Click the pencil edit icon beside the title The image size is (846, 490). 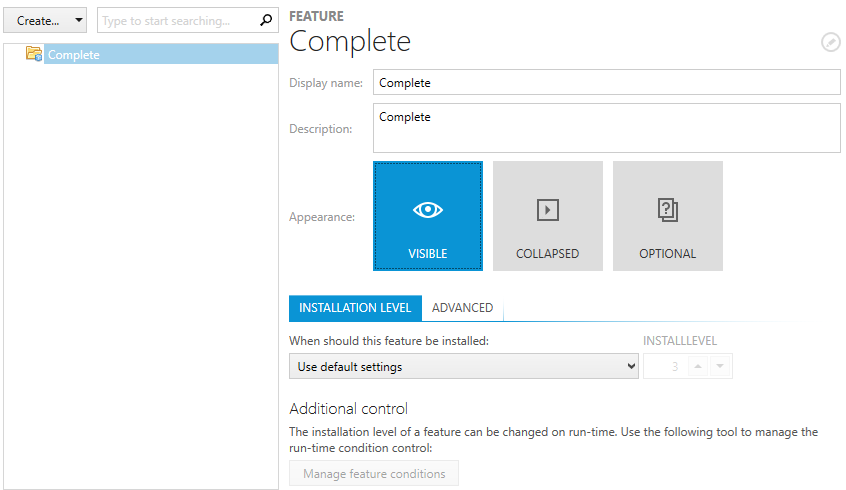(x=830, y=42)
